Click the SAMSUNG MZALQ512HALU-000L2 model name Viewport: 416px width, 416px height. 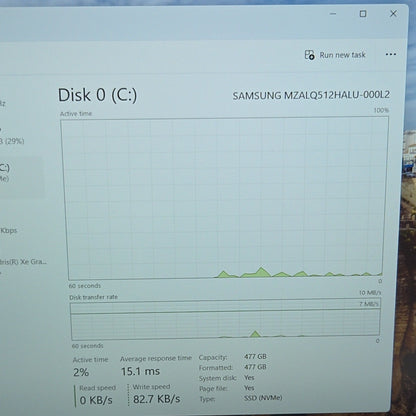[x=311, y=95]
